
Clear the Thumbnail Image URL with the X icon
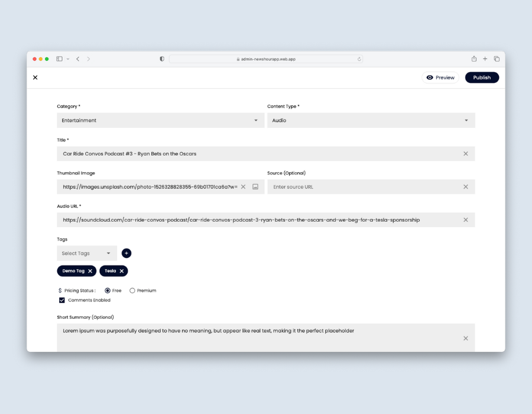pos(243,186)
